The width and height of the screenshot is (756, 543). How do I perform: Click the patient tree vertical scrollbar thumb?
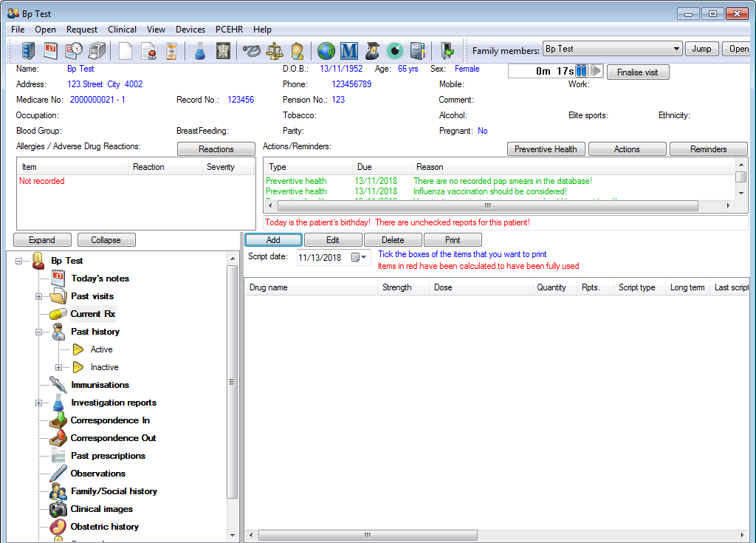point(233,381)
